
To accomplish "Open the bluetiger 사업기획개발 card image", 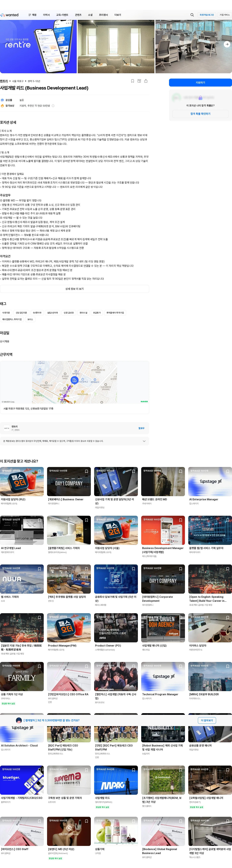I will tap(22, 780).
